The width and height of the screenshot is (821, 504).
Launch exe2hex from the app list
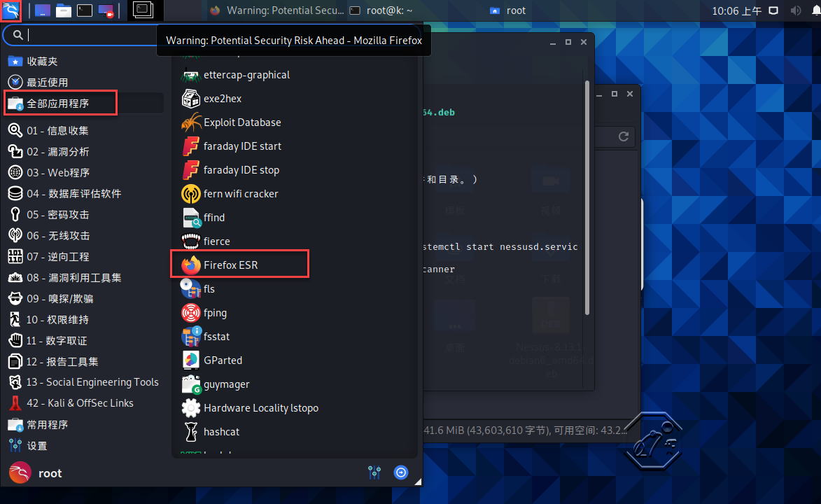click(295, 99)
